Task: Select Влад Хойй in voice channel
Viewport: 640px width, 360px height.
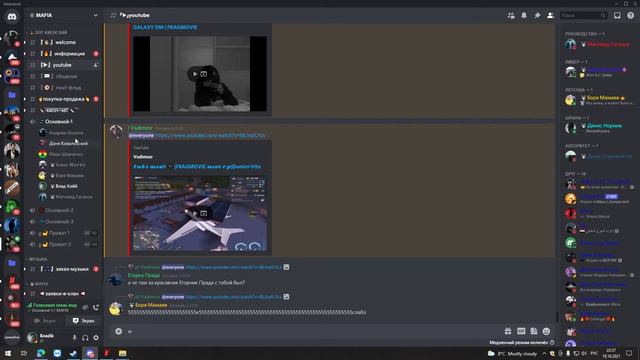Action: [x=67, y=186]
